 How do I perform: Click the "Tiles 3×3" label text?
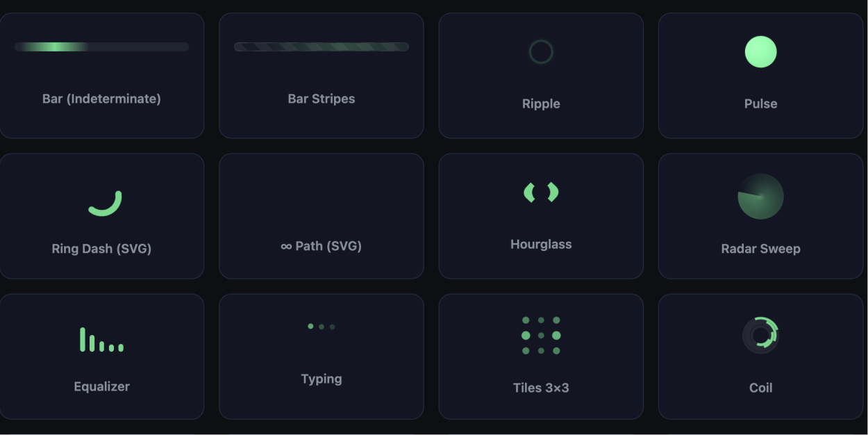(x=541, y=388)
